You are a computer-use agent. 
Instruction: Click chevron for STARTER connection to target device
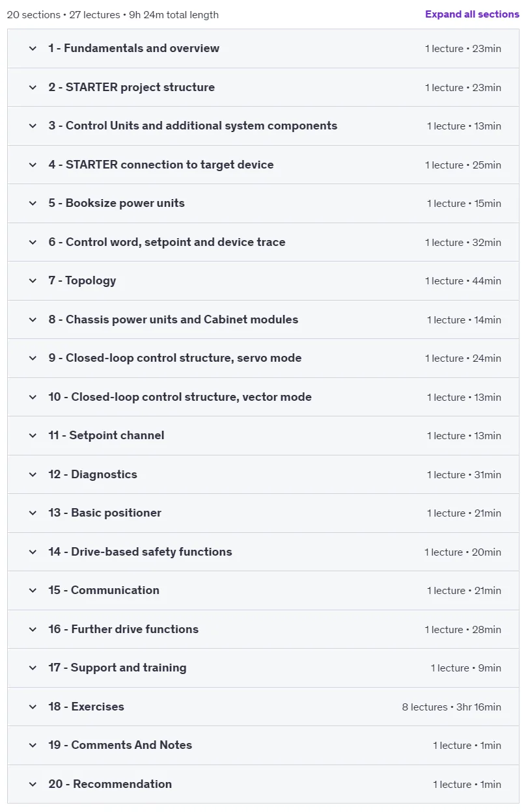click(33, 165)
